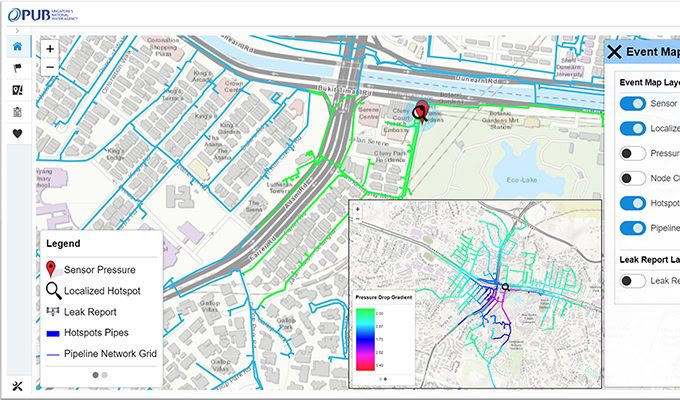Close the Event Map panel with X
The height and width of the screenshot is (400, 680).
pyautogui.click(x=615, y=52)
